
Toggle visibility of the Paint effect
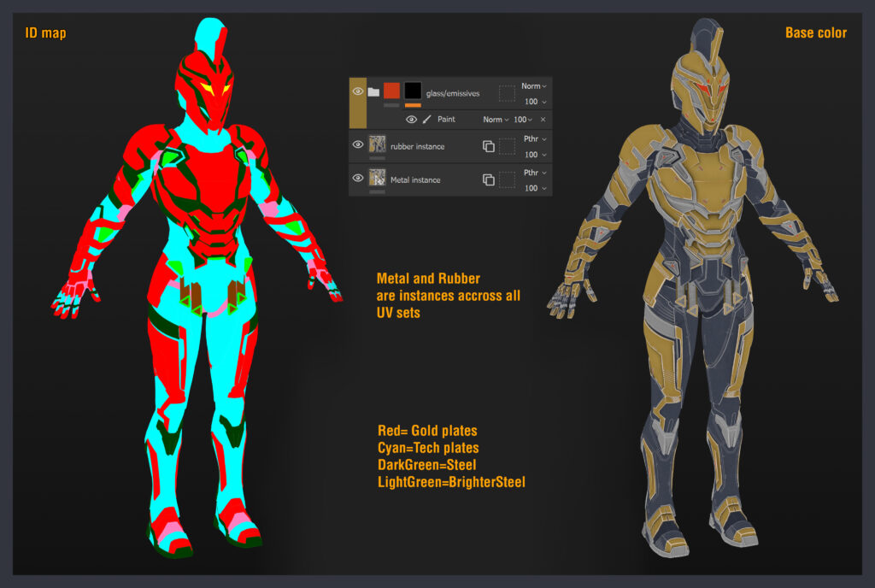click(411, 120)
